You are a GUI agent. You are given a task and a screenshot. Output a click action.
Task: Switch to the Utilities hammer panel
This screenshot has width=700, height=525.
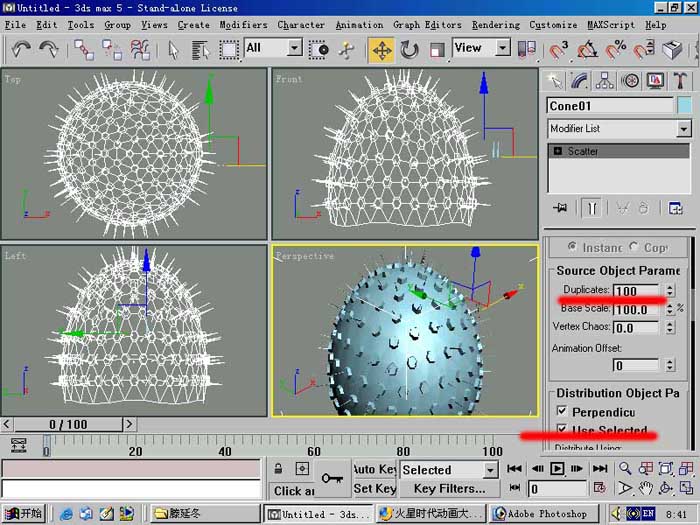tap(680, 81)
